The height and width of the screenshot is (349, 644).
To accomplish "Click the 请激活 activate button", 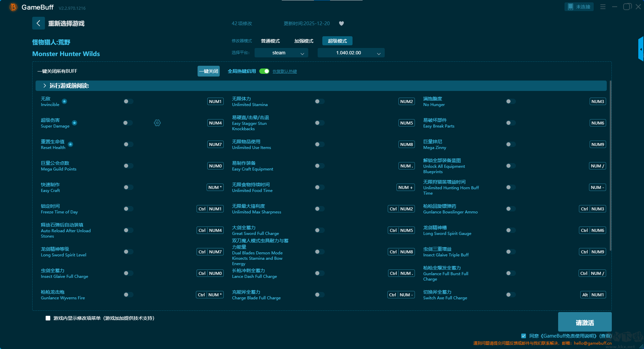I will pos(585,322).
